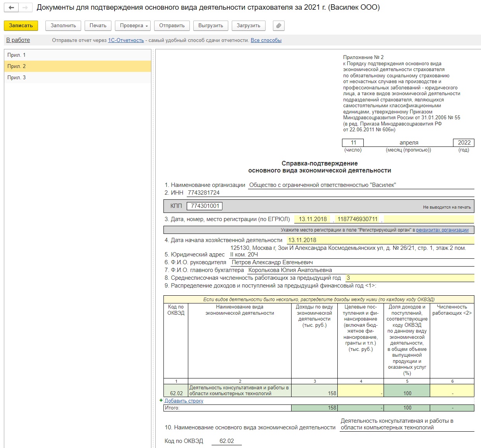Click the Печать button
The height and width of the screenshot is (448, 481).
click(98, 26)
